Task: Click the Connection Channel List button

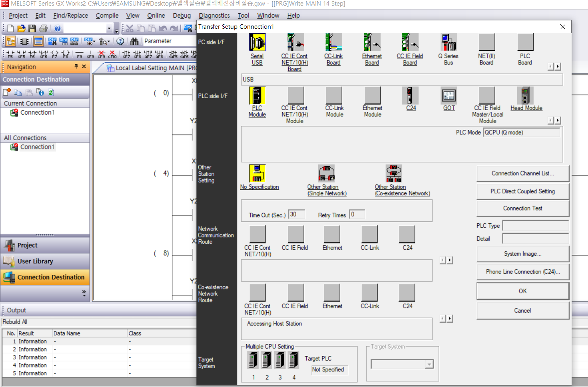Action: tap(523, 174)
